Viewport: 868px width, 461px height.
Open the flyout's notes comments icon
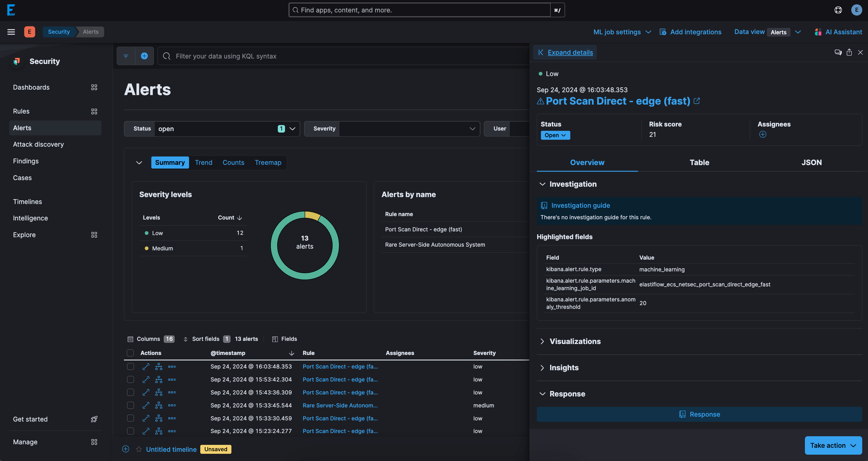coord(838,52)
